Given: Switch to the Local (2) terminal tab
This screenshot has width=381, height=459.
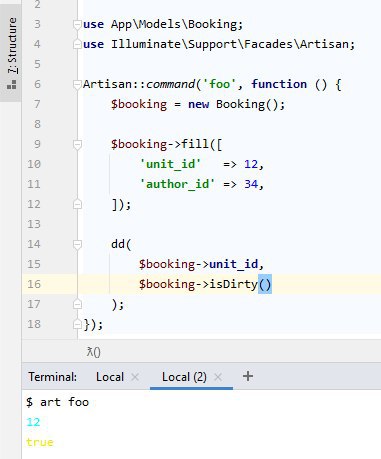Looking at the screenshot, I should [x=184, y=377].
